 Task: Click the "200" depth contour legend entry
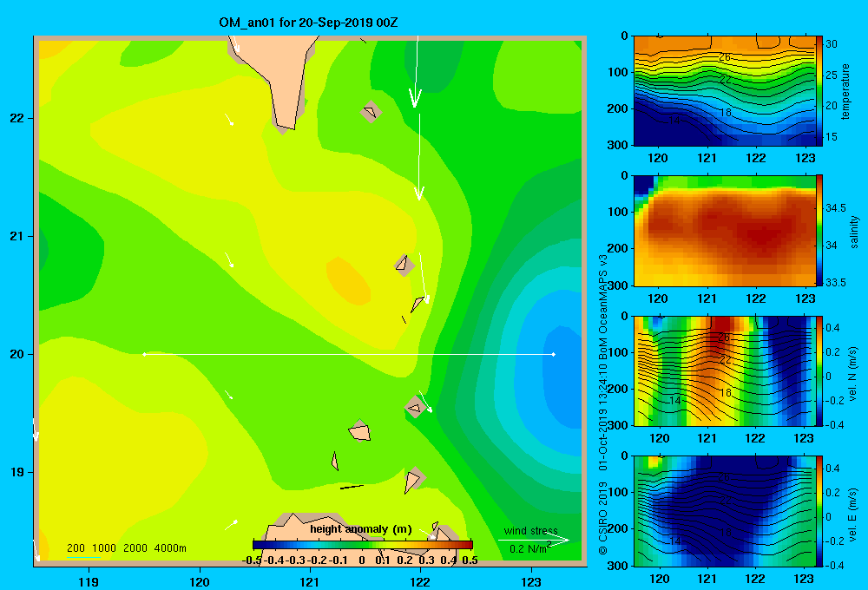[76, 548]
